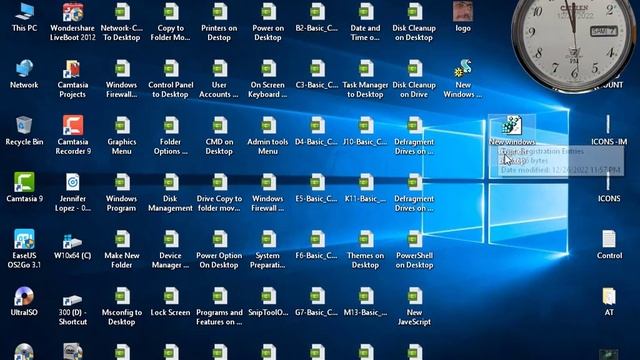Click the highlighted New windows registry file

(x=512, y=125)
